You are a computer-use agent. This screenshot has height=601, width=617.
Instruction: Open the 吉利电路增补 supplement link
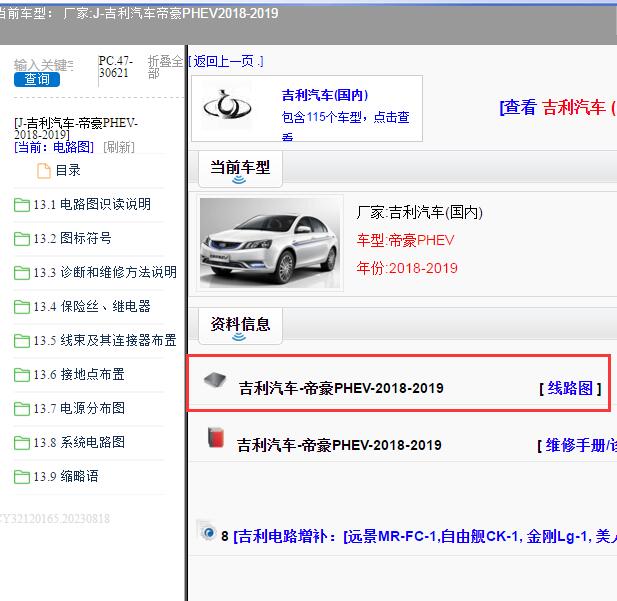(425, 536)
